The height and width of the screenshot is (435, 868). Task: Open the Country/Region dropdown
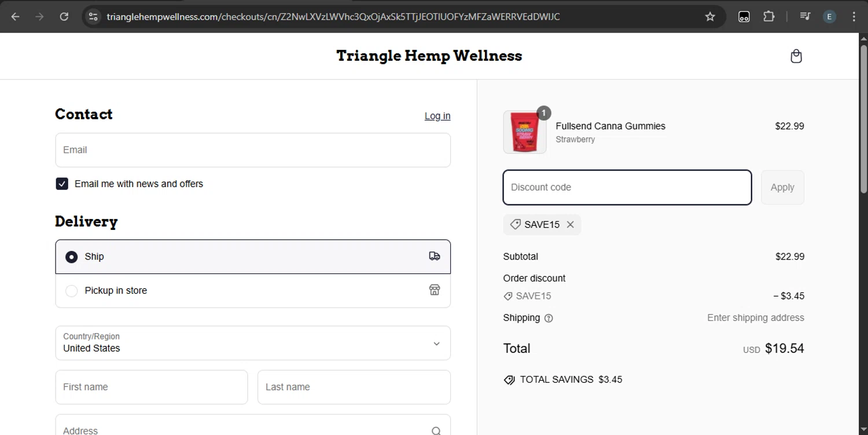(x=253, y=343)
